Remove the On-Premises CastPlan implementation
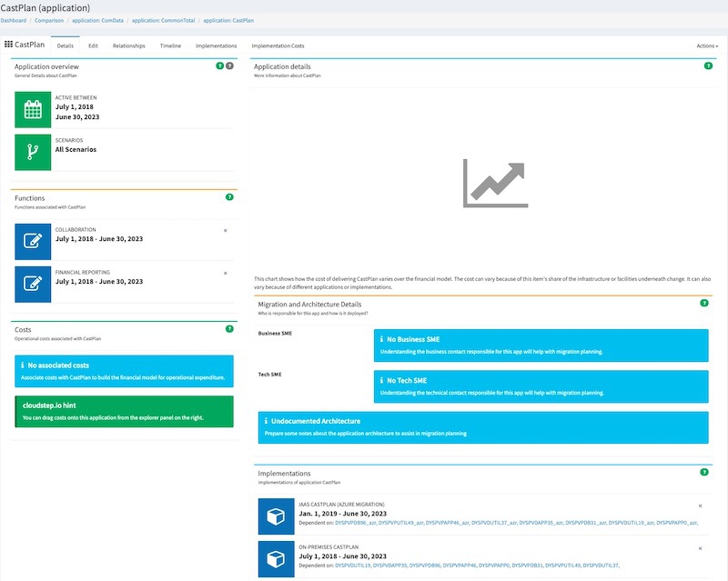Viewport: 728px width, 581px height. 700,548
